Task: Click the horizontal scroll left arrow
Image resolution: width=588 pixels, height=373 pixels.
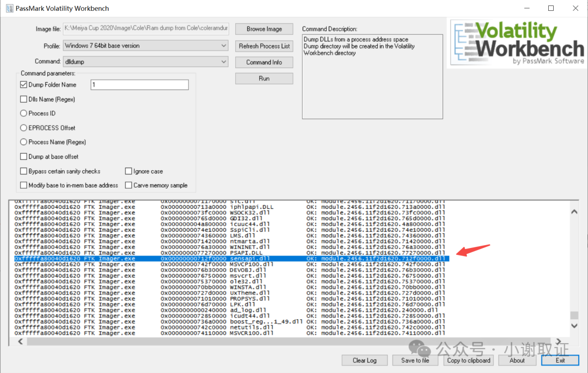Action: point(21,341)
